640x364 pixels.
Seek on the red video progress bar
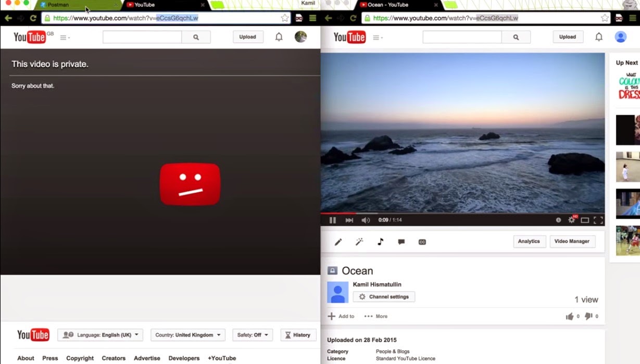(x=462, y=213)
